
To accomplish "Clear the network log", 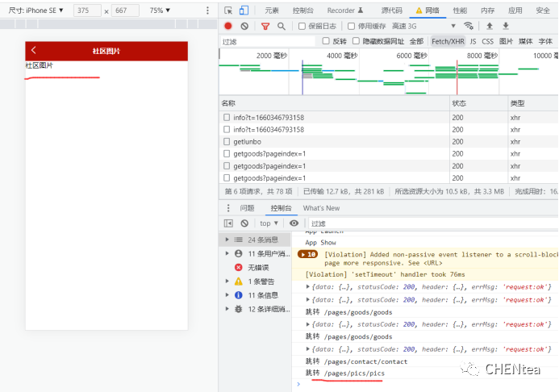I will [244, 26].
